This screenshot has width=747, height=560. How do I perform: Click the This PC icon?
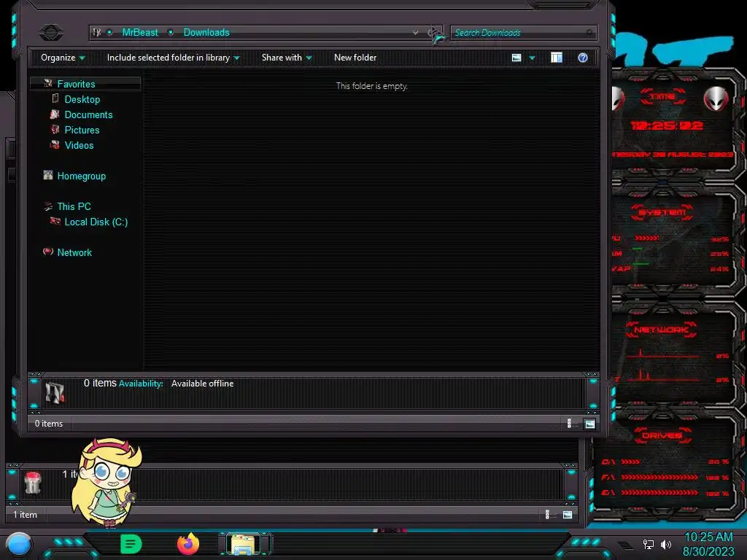47,206
